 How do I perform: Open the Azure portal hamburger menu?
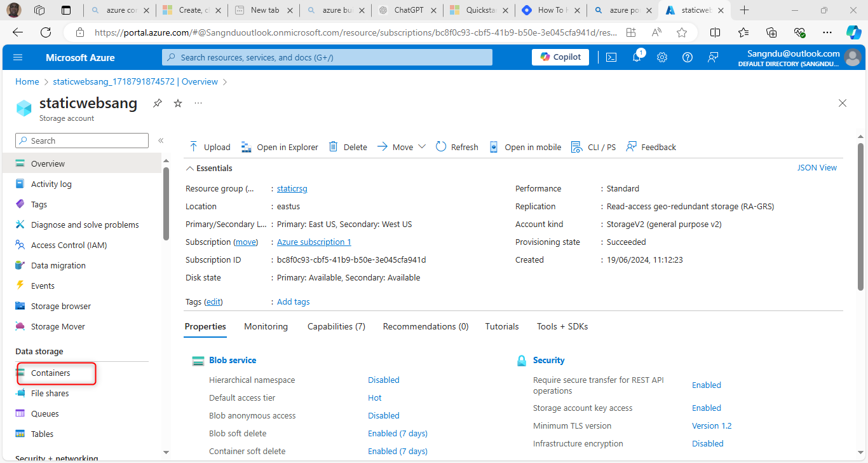pos(18,57)
